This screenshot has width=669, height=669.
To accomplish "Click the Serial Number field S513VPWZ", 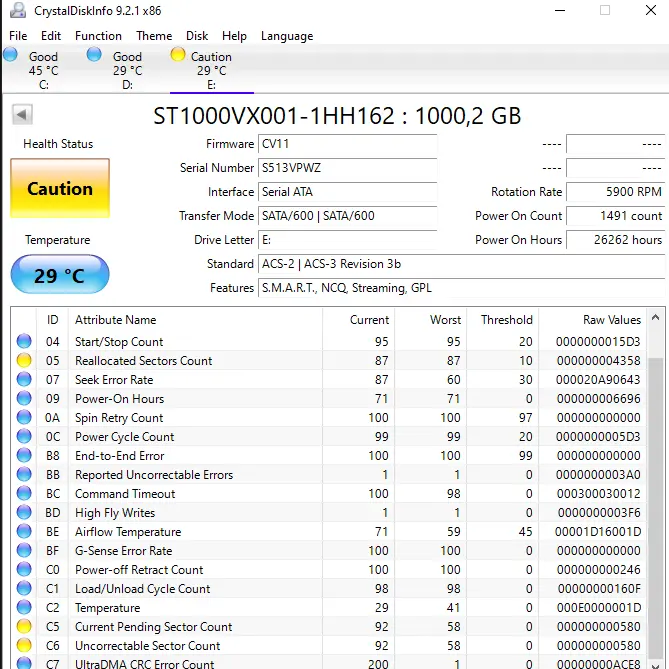I will (x=347, y=168).
